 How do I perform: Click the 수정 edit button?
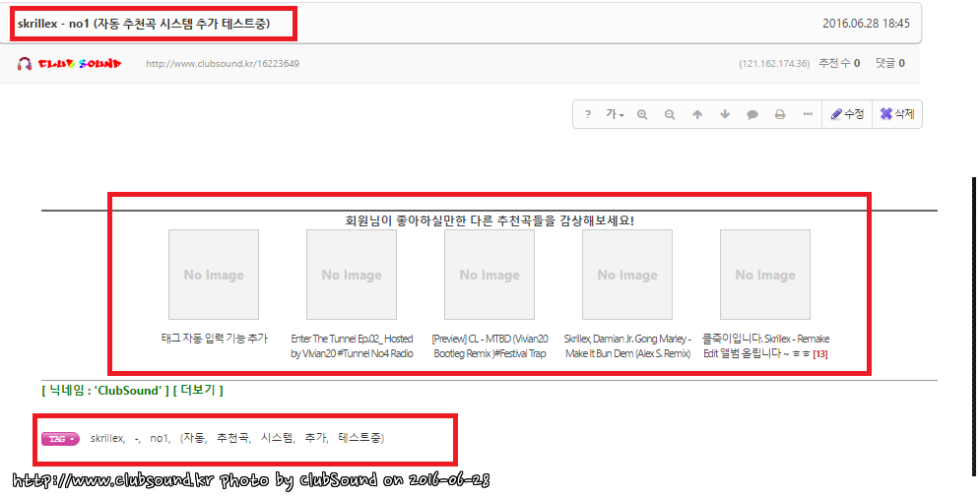[x=847, y=114]
